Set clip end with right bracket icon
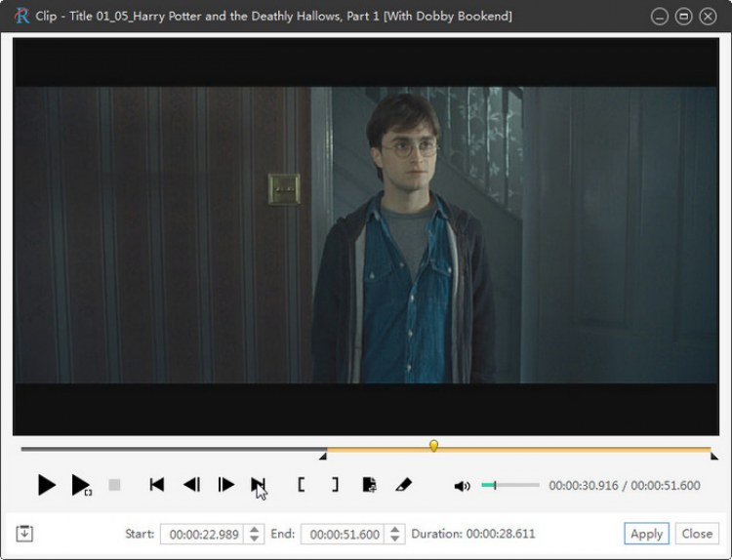This screenshot has height=560, width=732. tap(335, 485)
